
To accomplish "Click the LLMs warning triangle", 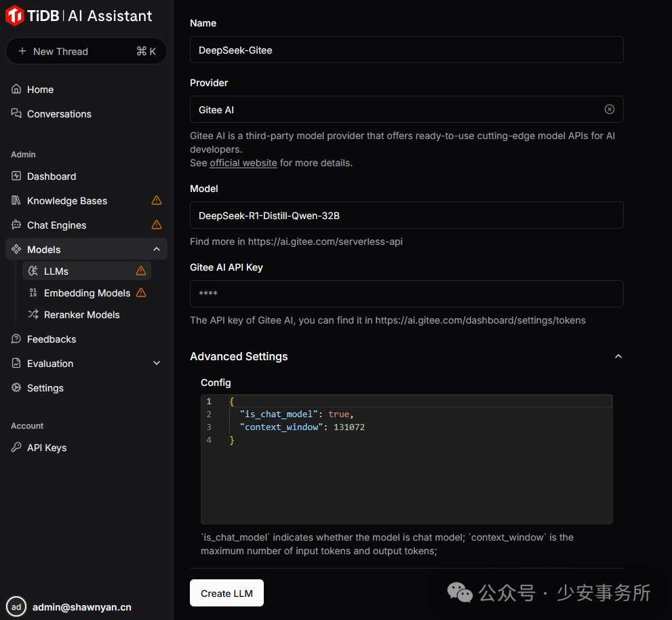I will (141, 271).
